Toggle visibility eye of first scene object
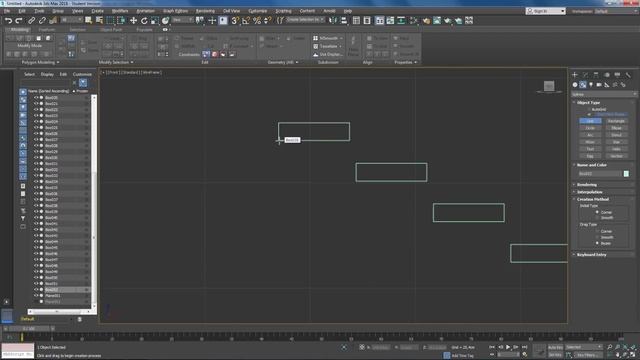640x360 pixels. pyautogui.click(x=36, y=98)
